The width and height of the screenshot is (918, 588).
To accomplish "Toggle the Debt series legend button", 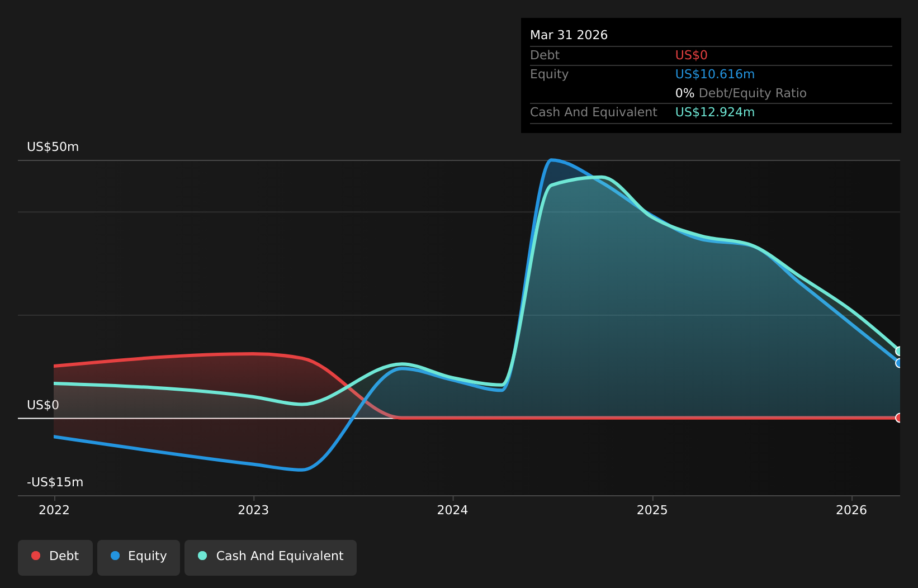I will [55, 557].
